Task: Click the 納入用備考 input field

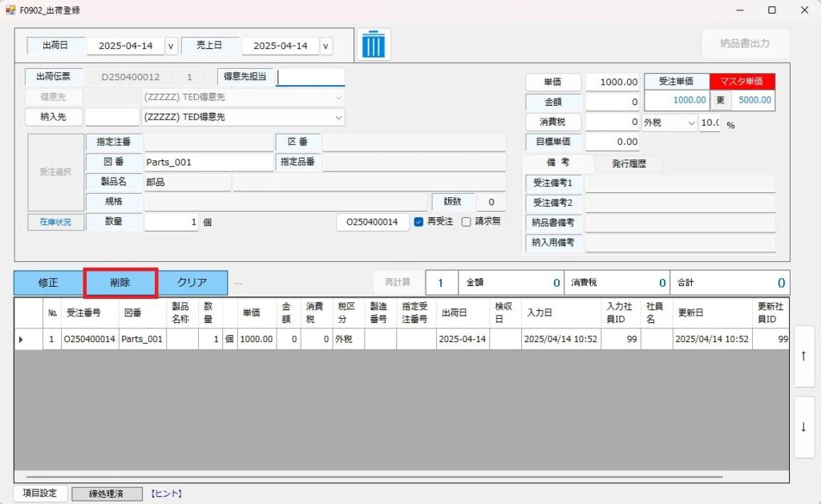Action: click(680, 243)
